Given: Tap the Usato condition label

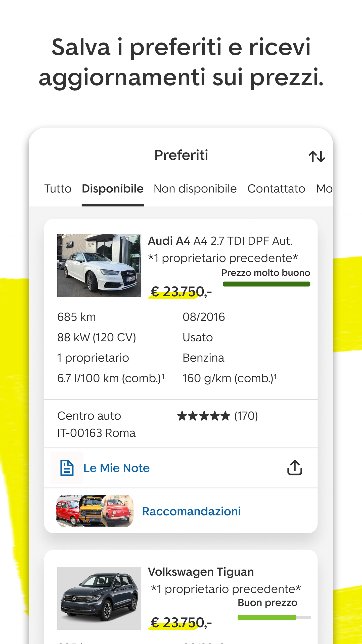Looking at the screenshot, I should click(198, 337).
